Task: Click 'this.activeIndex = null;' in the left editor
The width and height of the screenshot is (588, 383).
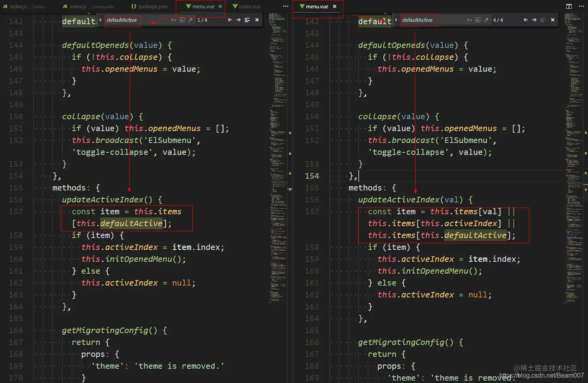Action: (138, 283)
